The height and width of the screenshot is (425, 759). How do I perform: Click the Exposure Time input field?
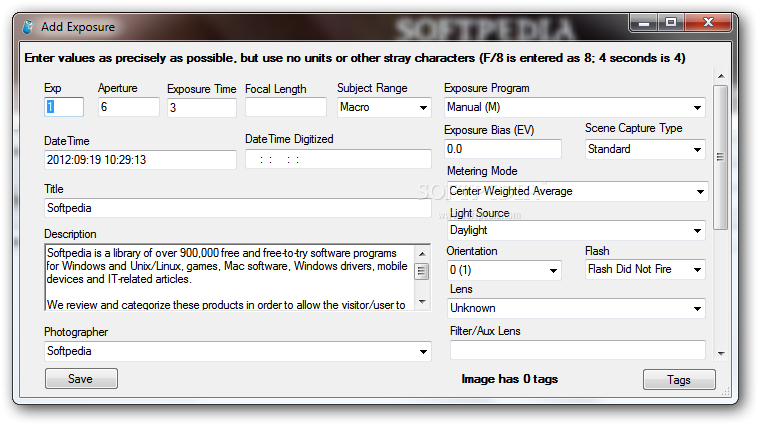pos(202,107)
